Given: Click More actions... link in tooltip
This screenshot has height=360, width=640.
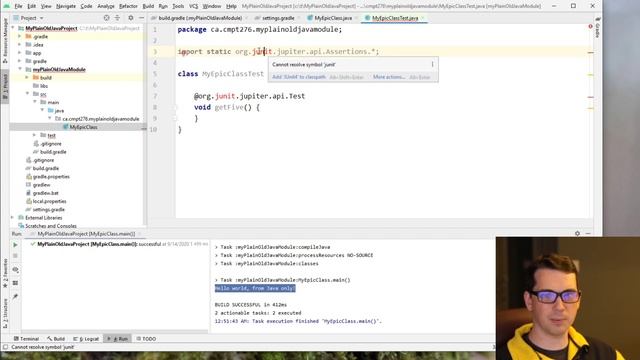Looking at the screenshot, I should coord(389,77).
